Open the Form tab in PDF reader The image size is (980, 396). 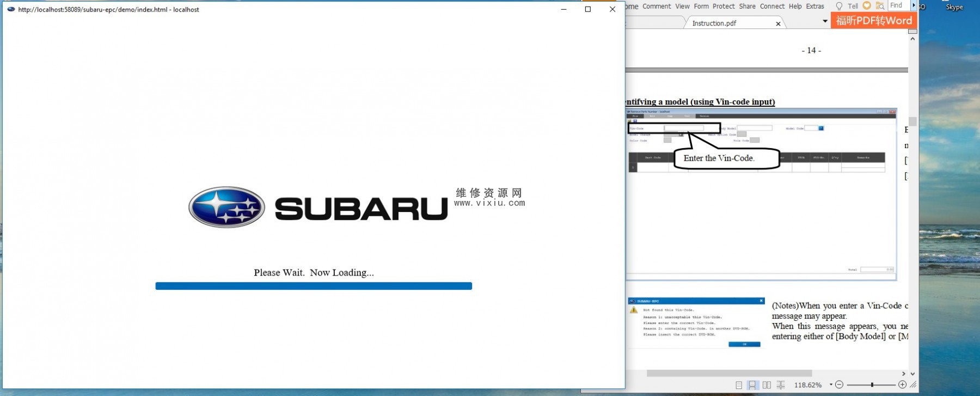point(701,7)
